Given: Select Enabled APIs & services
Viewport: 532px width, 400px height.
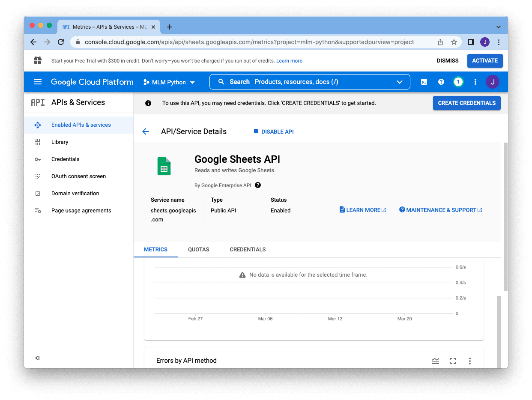Looking at the screenshot, I should point(79,125).
